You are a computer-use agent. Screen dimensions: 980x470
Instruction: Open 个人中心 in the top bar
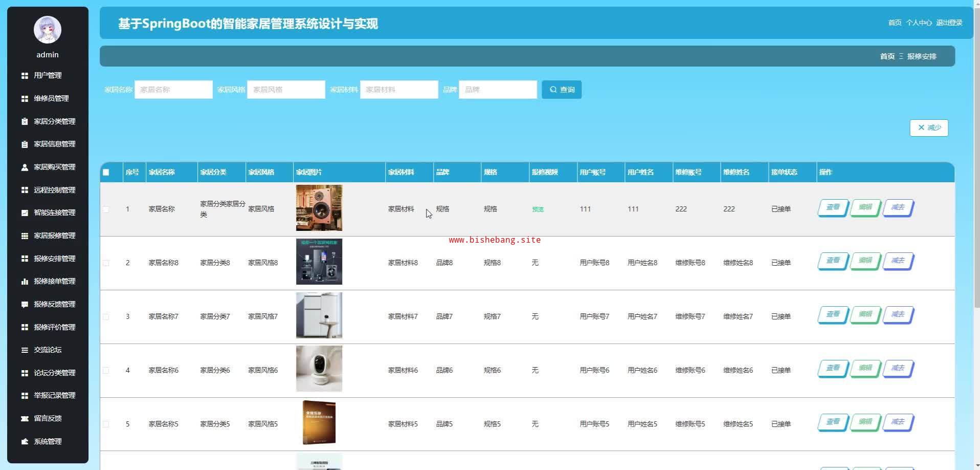[x=919, y=23]
